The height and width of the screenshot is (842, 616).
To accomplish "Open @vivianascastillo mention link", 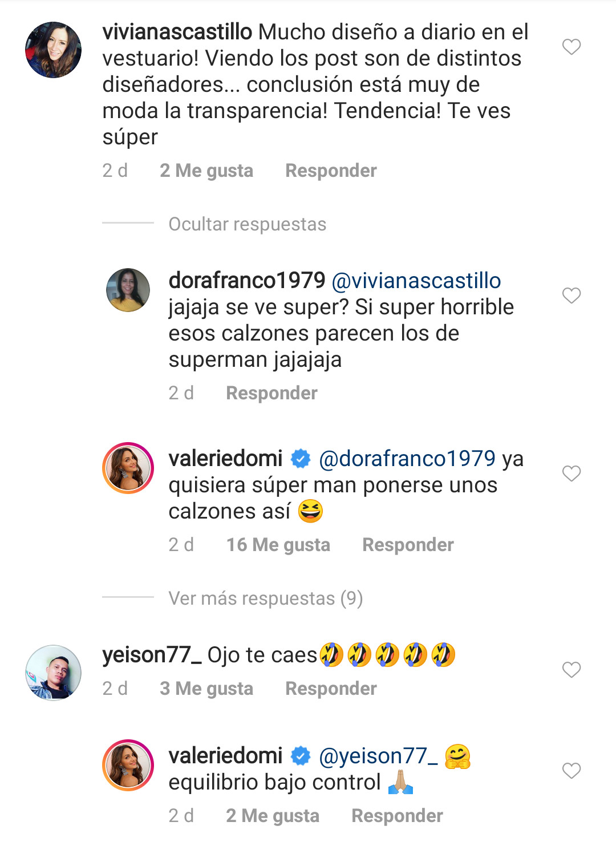I will (416, 281).
